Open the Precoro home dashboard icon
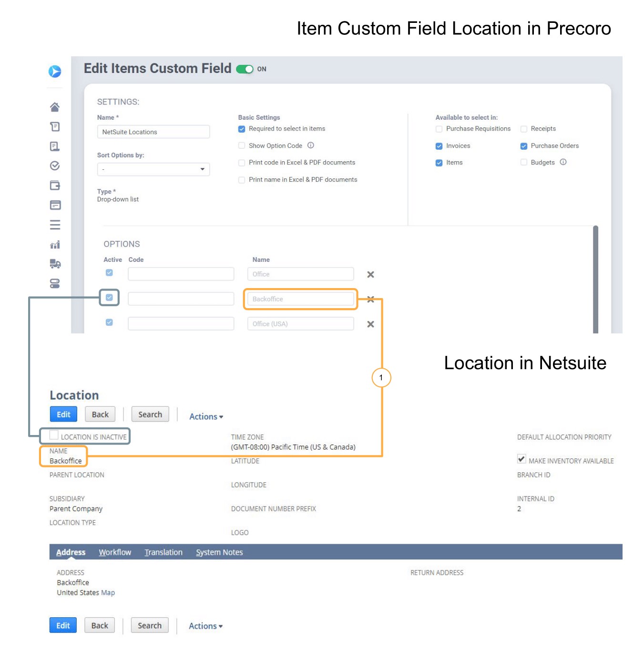The width and height of the screenshot is (644, 653). click(x=55, y=107)
